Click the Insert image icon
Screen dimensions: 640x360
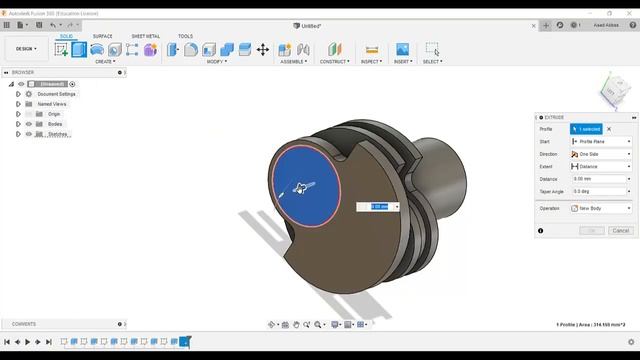tap(402, 50)
